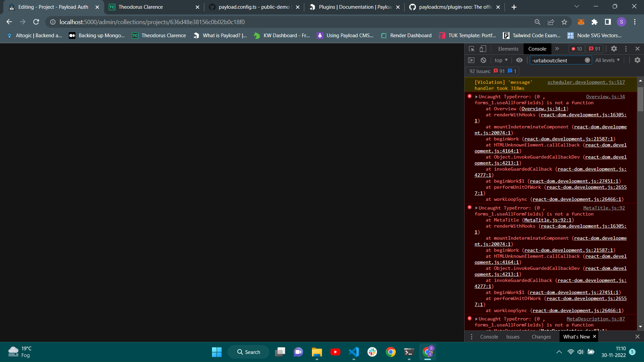Open the scheduler.development.js:517 source link
644x362 pixels.
[586, 82]
